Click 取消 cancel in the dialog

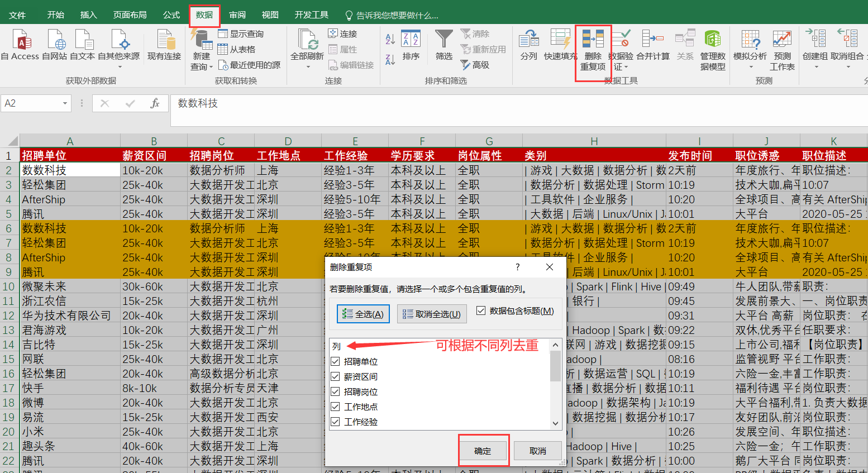[x=537, y=451]
